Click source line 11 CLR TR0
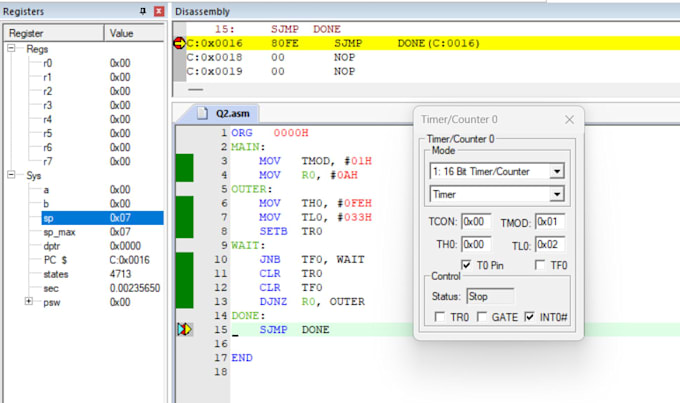Viewport: 680px width, 403px height. click(291, 273)
